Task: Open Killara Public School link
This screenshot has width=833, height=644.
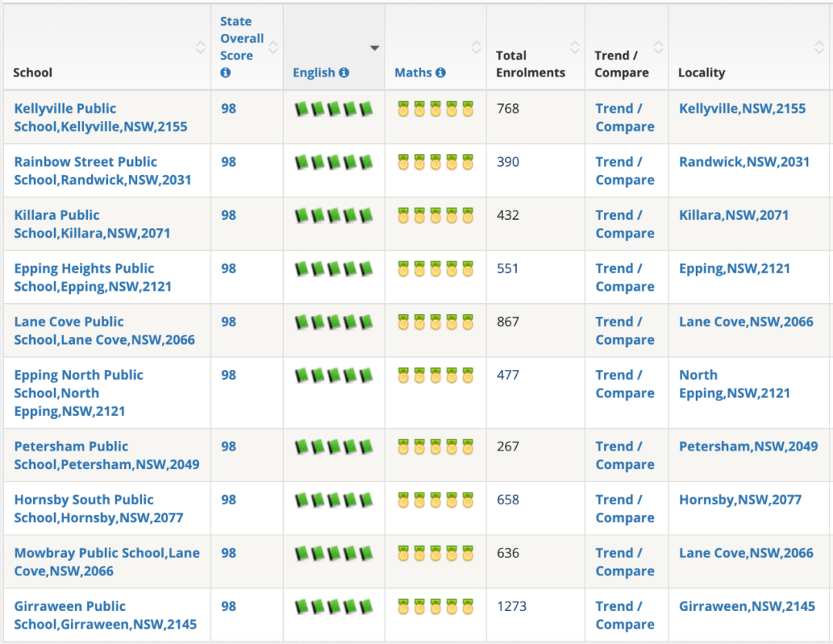Action: [92, 224]
